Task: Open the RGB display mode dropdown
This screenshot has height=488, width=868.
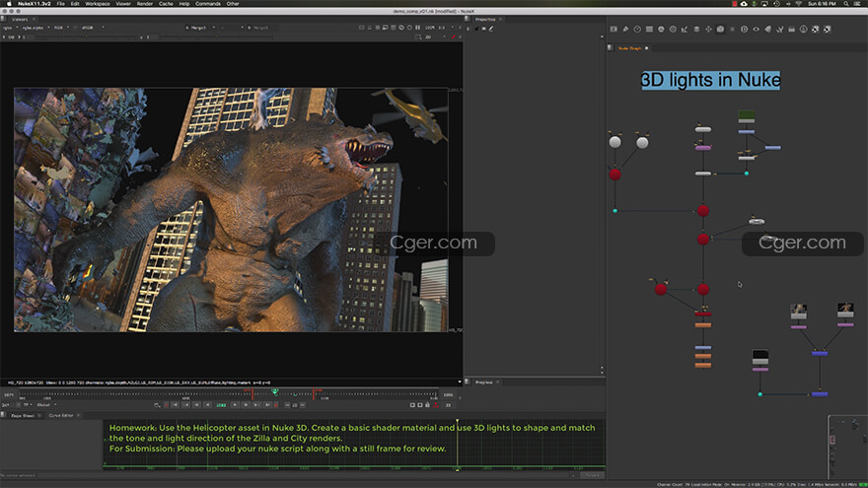Action: [60, 28]
